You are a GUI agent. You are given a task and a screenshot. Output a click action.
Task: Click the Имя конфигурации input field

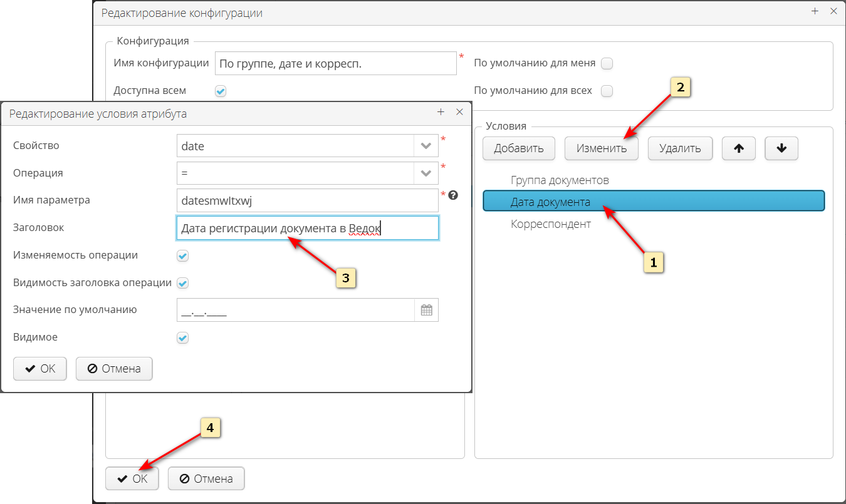tap(336, 63)
